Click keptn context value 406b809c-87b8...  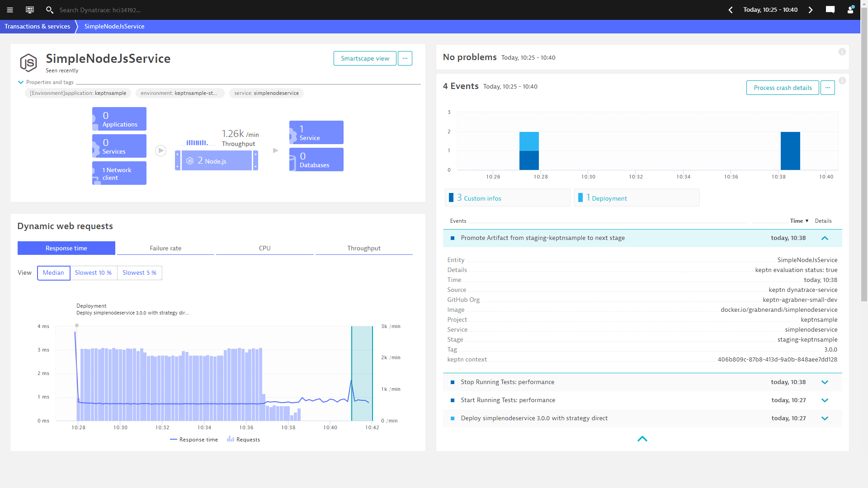[778, 360]
